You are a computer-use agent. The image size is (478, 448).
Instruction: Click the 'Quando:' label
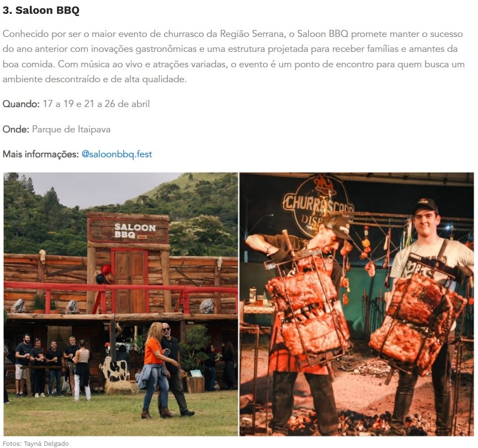[21, 104]
